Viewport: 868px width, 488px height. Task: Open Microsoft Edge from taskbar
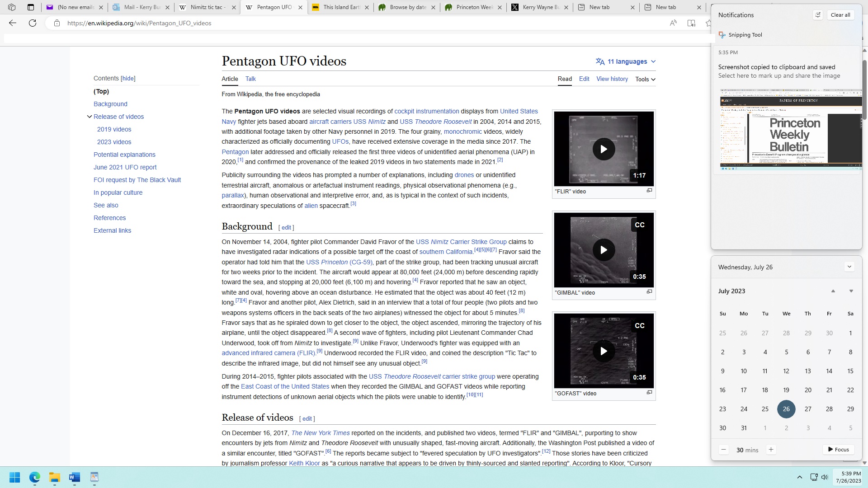tap(35, 477)
